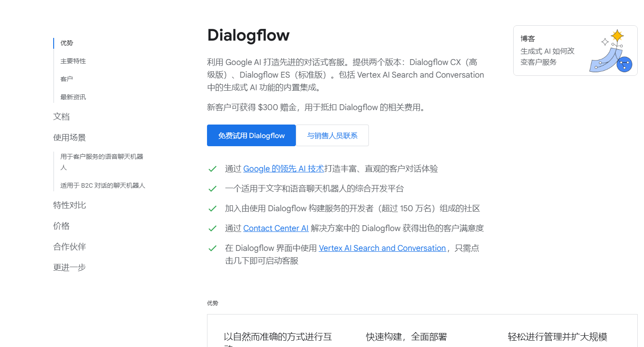
Task: Expand the 更进一步 section
Action: click(x=69, y=267)
